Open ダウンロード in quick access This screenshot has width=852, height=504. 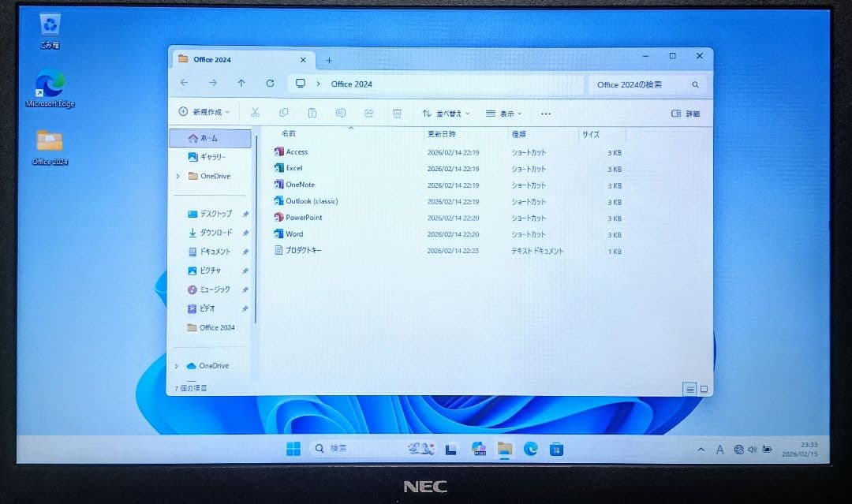coord(212,233)
